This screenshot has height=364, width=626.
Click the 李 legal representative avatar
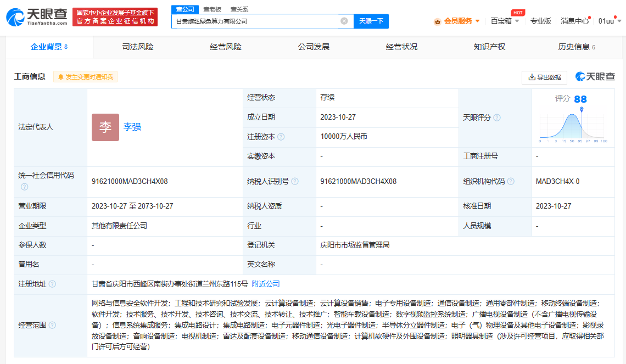(x=105, y=127)
